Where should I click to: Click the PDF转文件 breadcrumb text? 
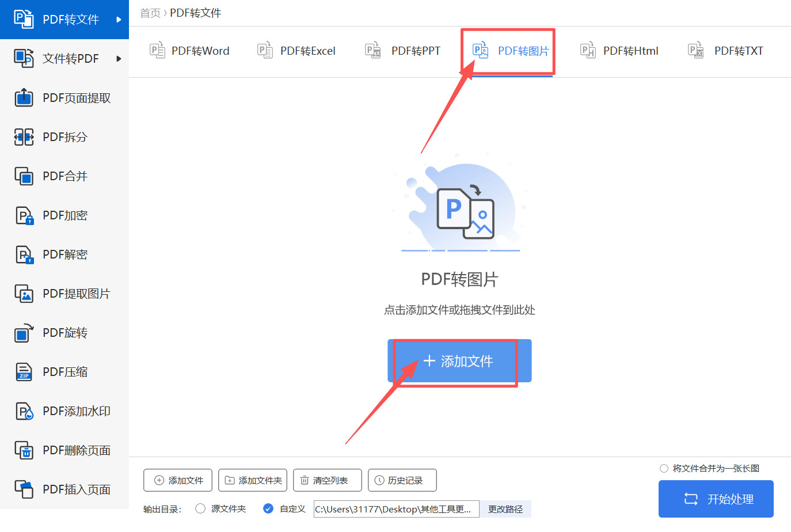click(x=196, y=13)
